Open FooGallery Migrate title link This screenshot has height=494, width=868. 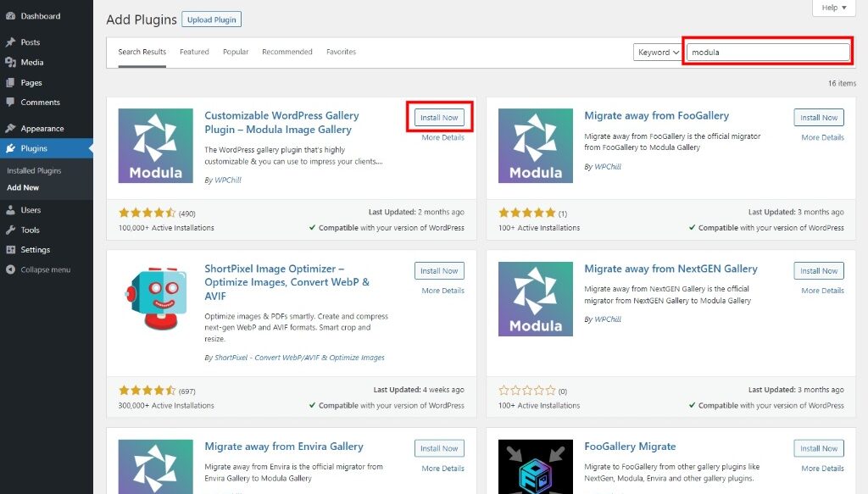[x=630, y=447]
